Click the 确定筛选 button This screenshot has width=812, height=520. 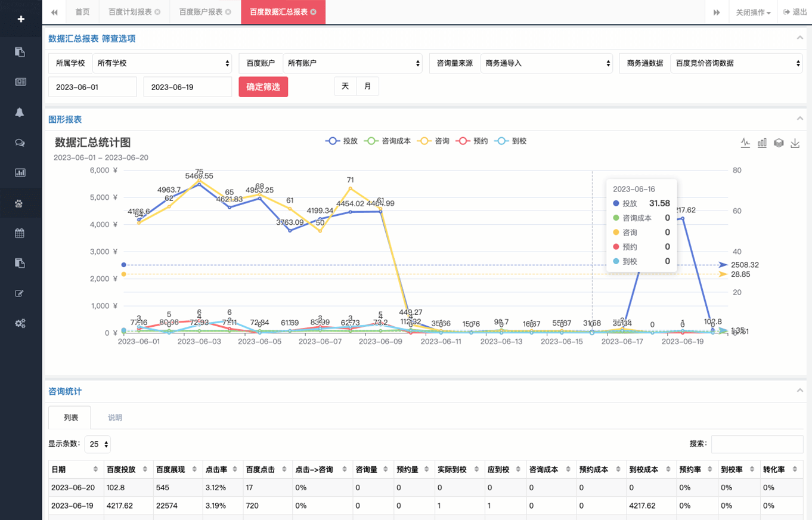(x=263, y=86)
